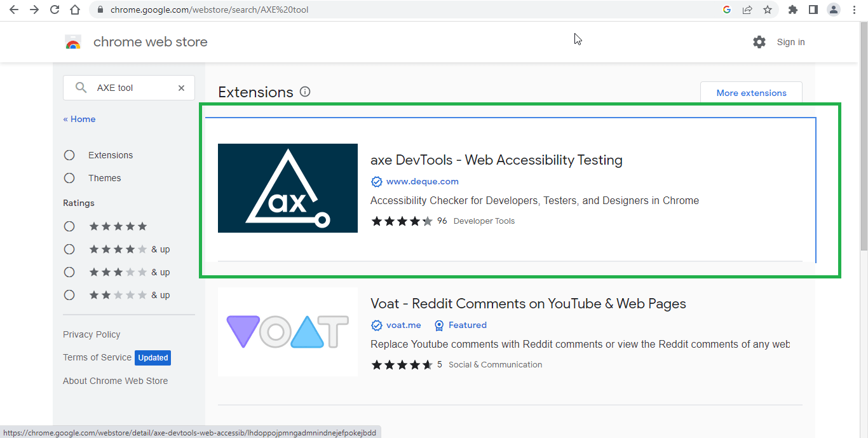Open the www.deque.com developer link

(x=422, y=181)
